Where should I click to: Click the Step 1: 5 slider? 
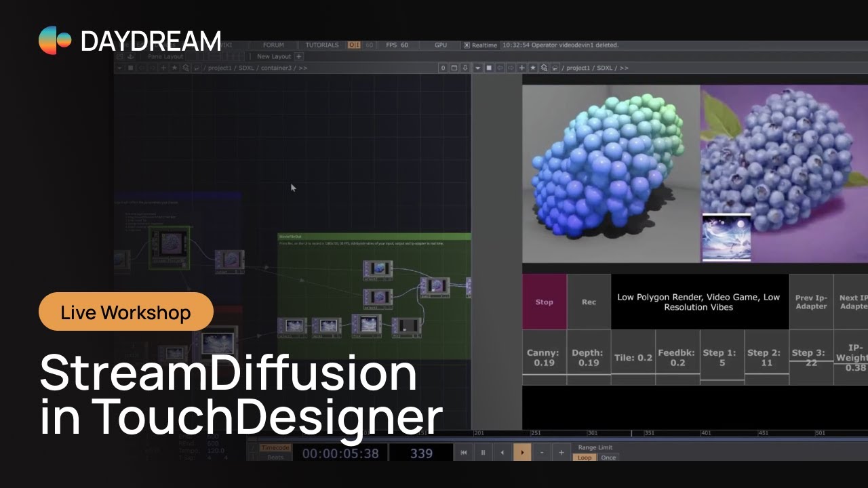click(722, 357)
